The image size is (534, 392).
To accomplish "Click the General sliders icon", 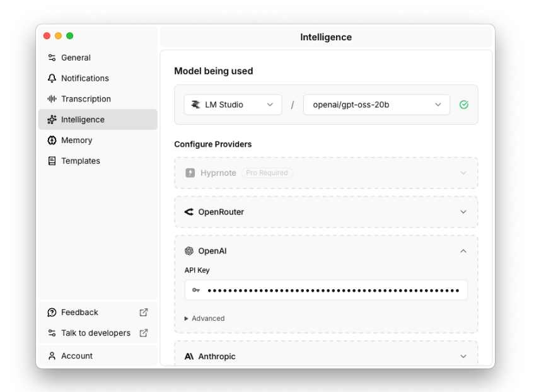I will click(52, 57).
